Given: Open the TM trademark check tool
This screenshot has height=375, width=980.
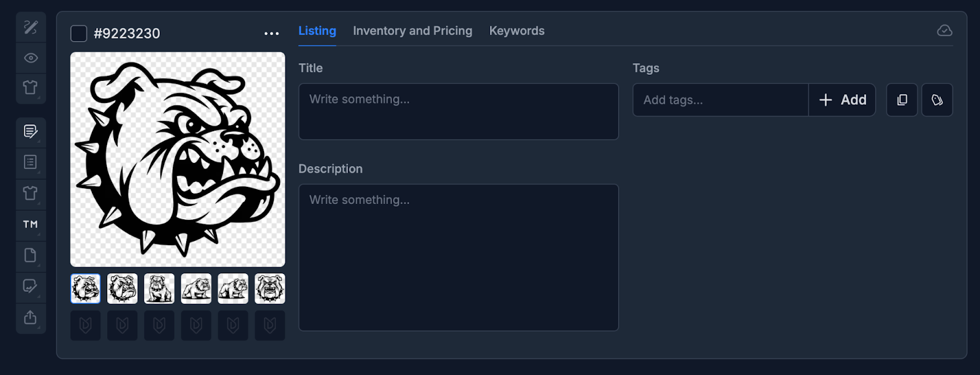Looking at the screenshot, I should (x=31, y=224).
